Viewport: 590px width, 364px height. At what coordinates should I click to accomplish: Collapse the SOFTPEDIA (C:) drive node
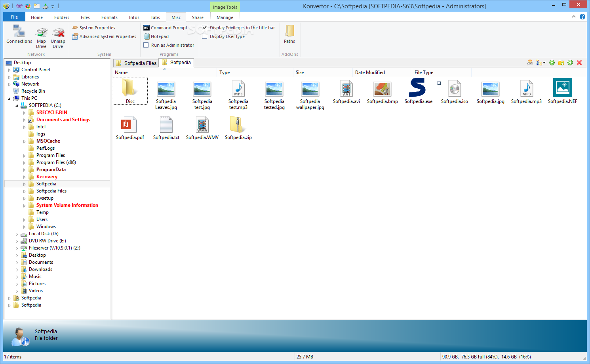[17, 106]
